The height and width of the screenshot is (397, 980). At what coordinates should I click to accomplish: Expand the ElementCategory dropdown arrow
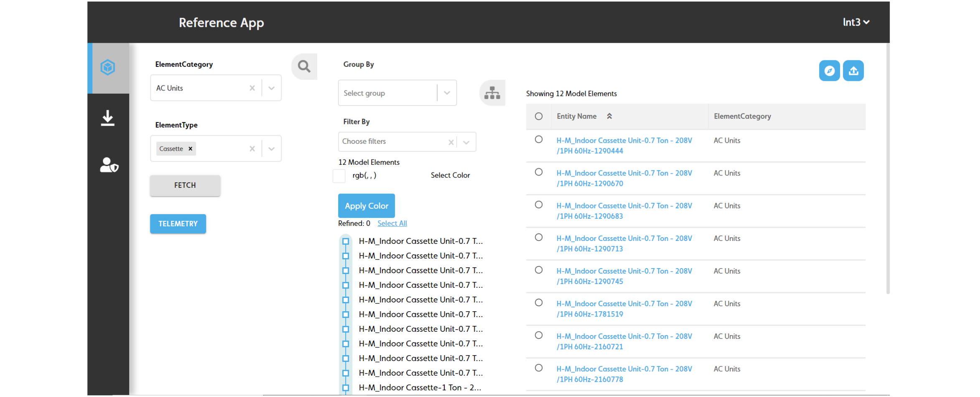[x=272, y=88]
